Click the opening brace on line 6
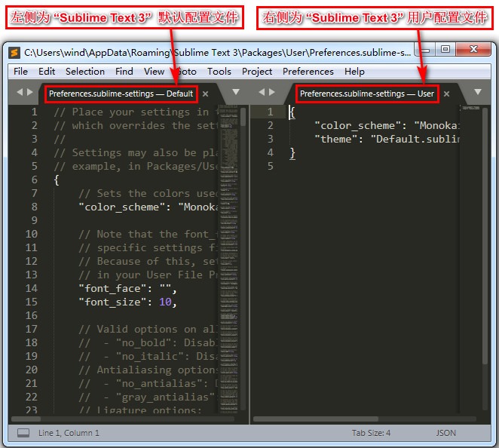The image size is (499, 448). point(57,180)
